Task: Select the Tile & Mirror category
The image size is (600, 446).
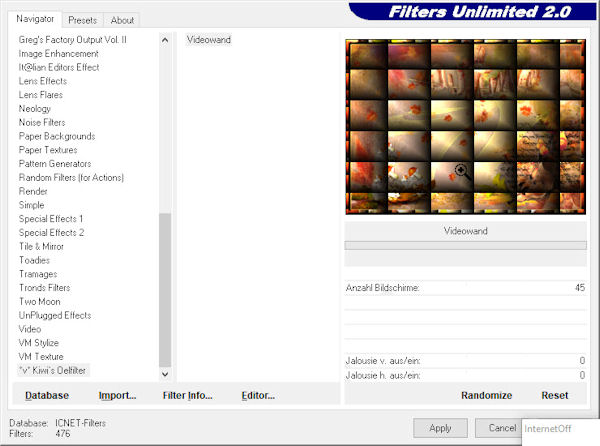Action: pyautogui.click(x=41, y=246)
